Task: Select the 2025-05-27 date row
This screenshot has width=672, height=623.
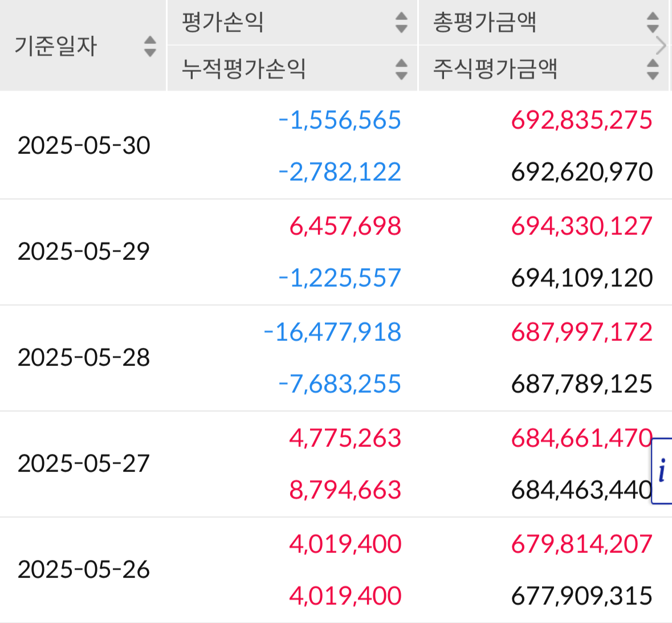Action: coord(336,464)
